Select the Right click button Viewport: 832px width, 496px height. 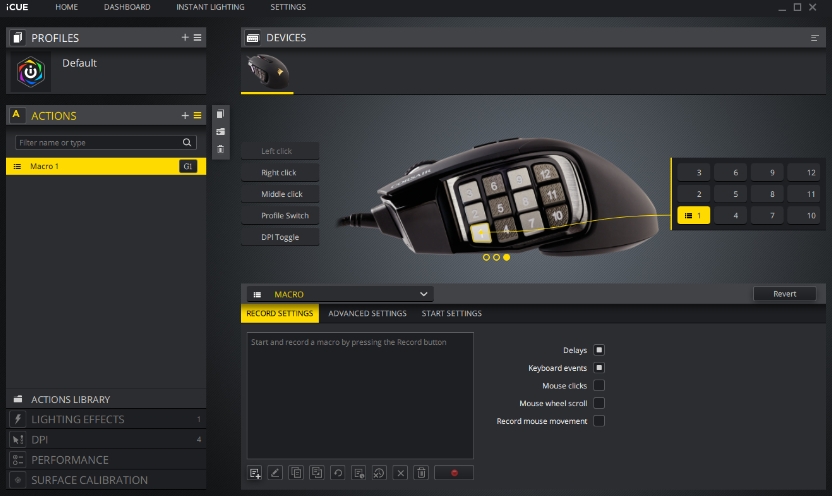click(x=280, y=172)
